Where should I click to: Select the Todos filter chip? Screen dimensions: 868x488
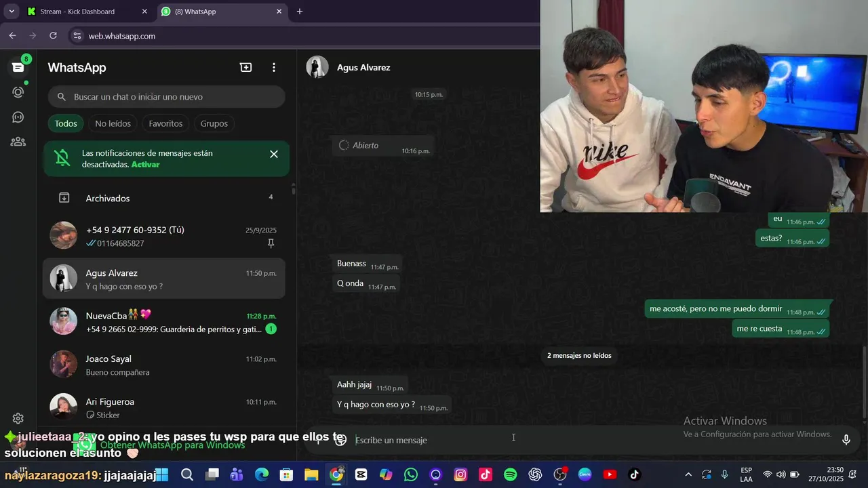66,123
